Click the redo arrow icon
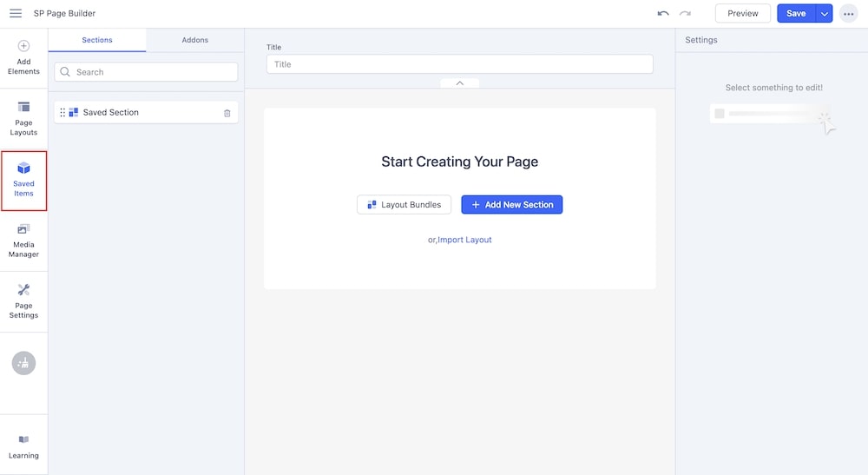Screen dimensions: 868x475 686,14
